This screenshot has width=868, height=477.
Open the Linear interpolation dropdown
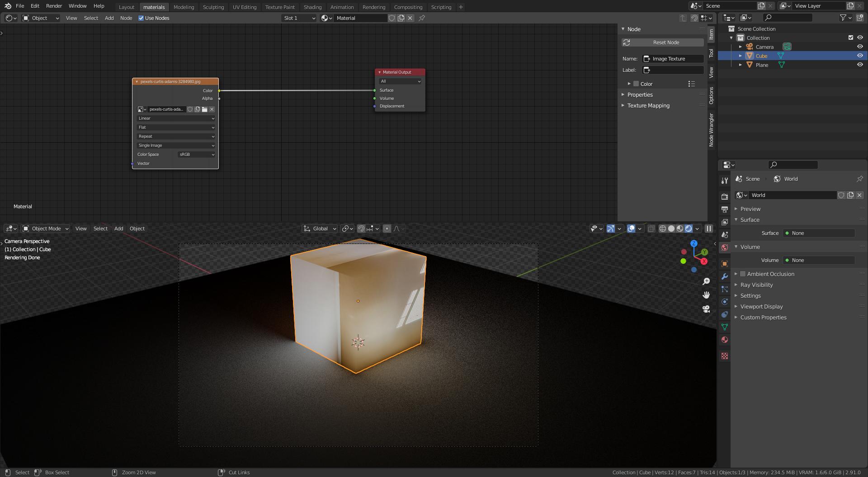pyautogui.click(x=176, y=118)
